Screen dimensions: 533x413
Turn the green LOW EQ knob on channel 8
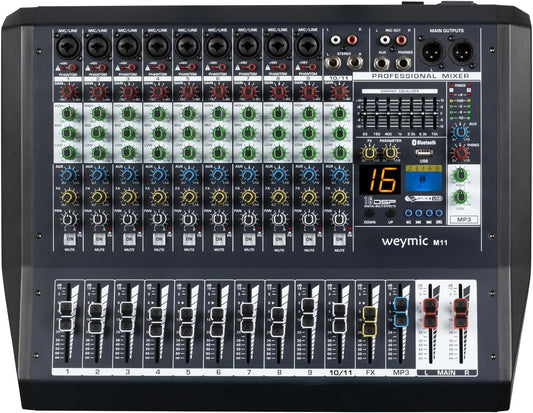(x=279, y=153)
